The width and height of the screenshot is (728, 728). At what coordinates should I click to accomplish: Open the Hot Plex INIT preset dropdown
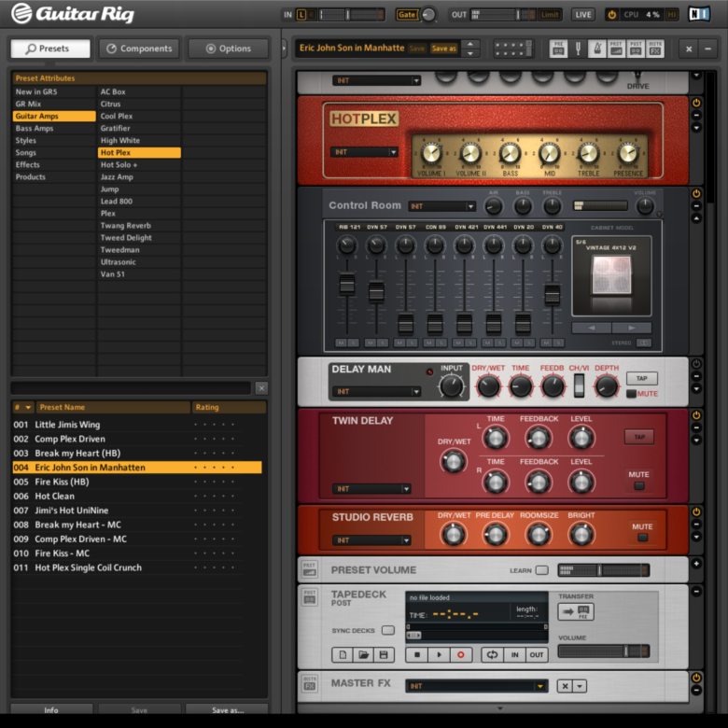365,152
